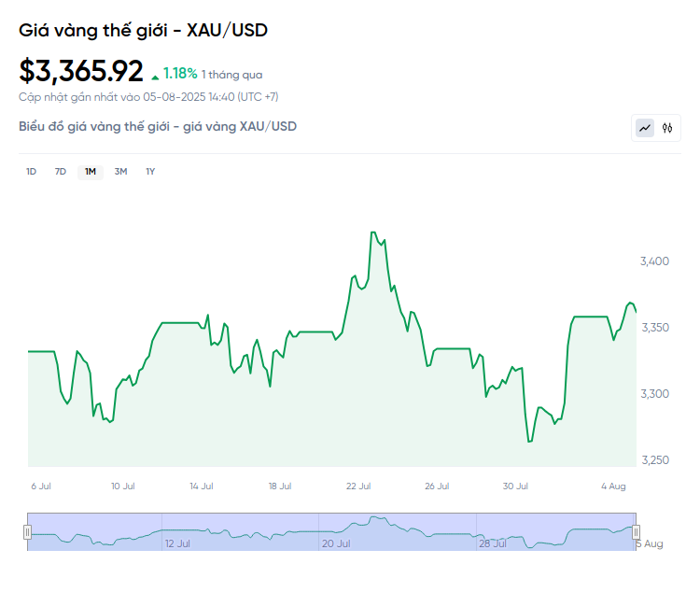Click the right range slider handle
Viewport: 700px width, 592px height.
click(x=637, y=531)
